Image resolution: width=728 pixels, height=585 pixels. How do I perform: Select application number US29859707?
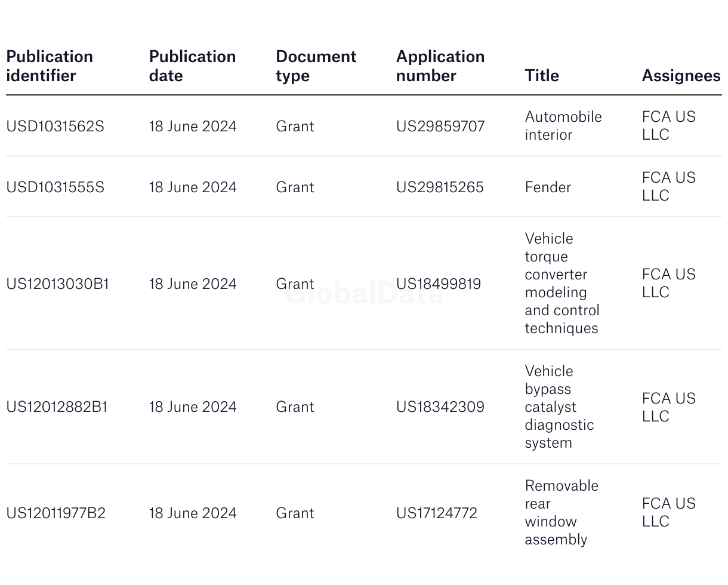(x=440, y=127)
